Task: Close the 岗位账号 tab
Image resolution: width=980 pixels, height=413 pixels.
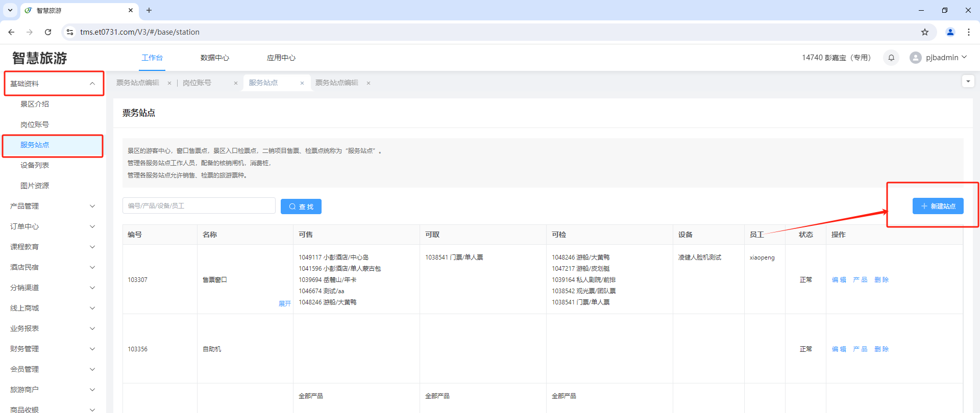Action: pos(236,83)
